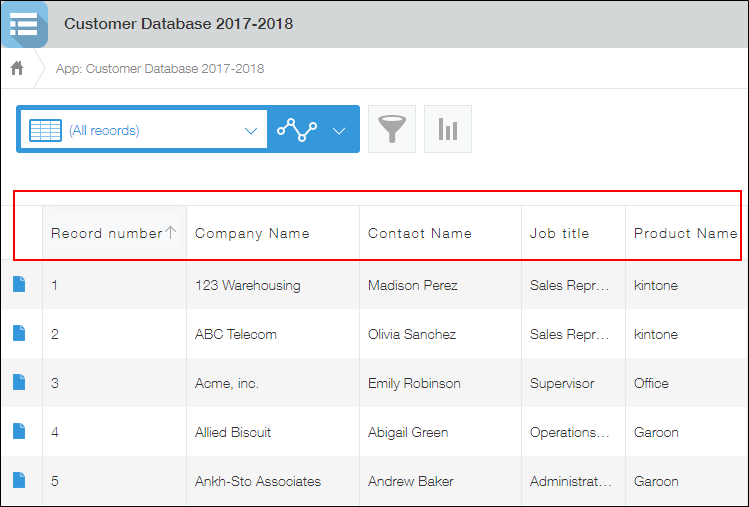The image size is (749, 507).
Task: Open the filter funnel icon
Action: [x=392, y=130]
